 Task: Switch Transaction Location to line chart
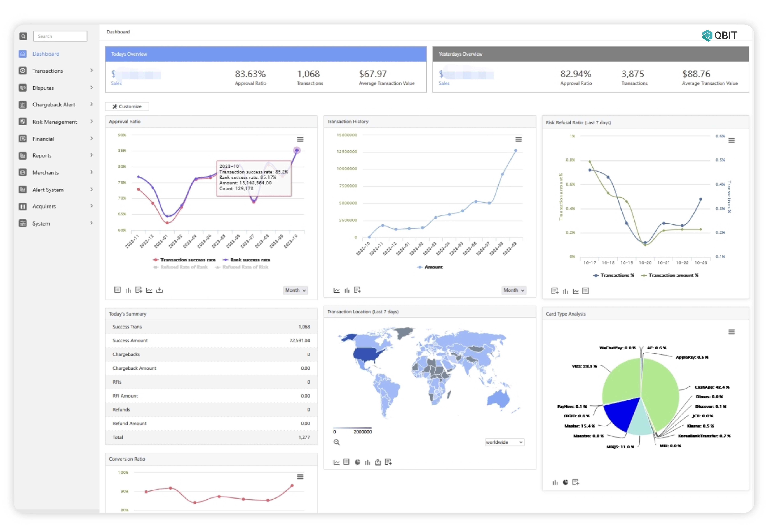point(337,462)
